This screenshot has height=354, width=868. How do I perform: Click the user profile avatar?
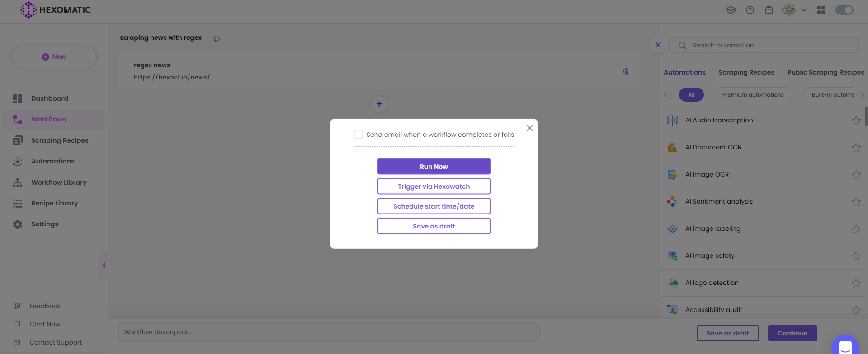[789, 10]
